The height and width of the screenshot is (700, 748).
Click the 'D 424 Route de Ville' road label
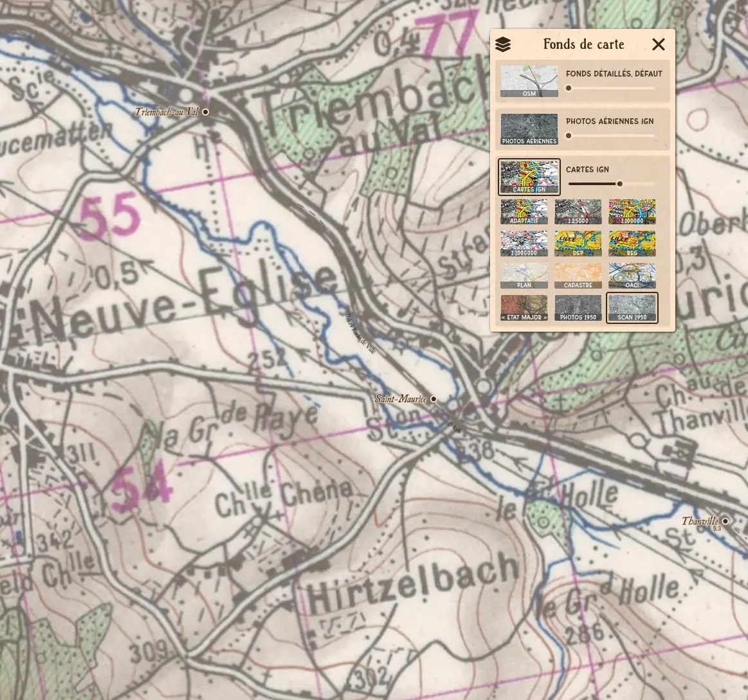pos(360,334)
